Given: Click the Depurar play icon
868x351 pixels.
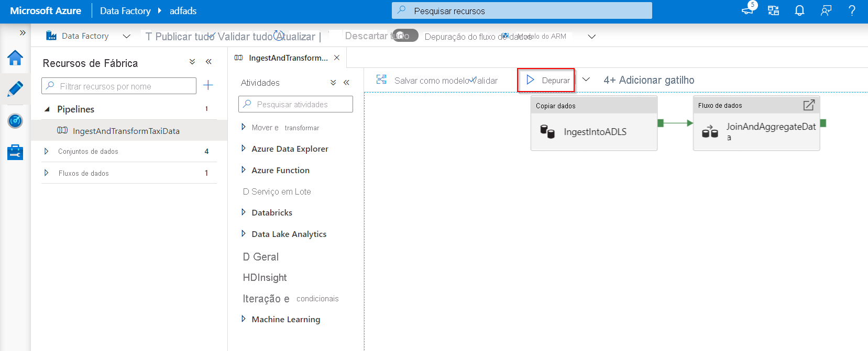Looking at the screenshot, I should [530, 80].
